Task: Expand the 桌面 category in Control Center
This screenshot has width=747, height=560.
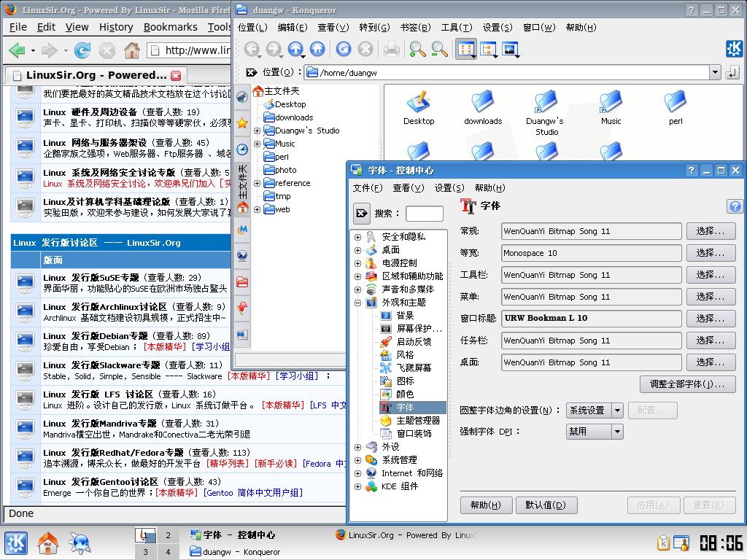Action: point(357,250)
